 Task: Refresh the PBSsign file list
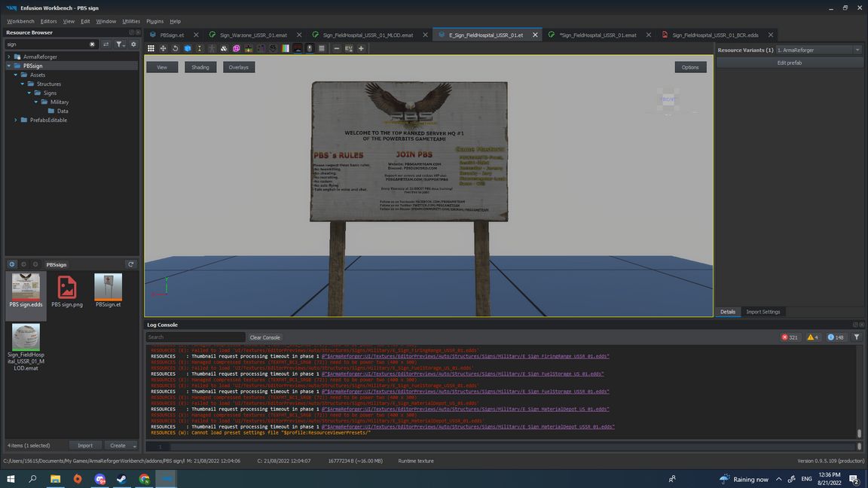tap(130, 264)
